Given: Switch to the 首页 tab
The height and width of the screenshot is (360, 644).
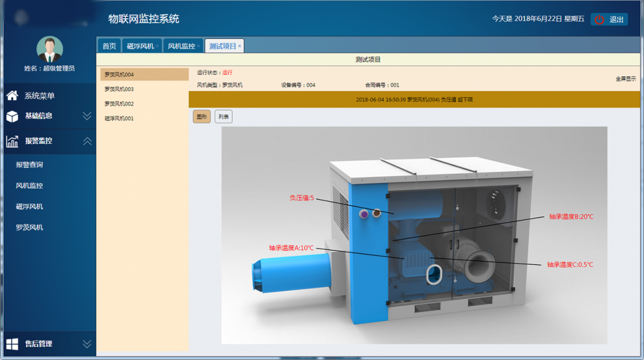Looking at the screenshot, I should pos(109,46).
